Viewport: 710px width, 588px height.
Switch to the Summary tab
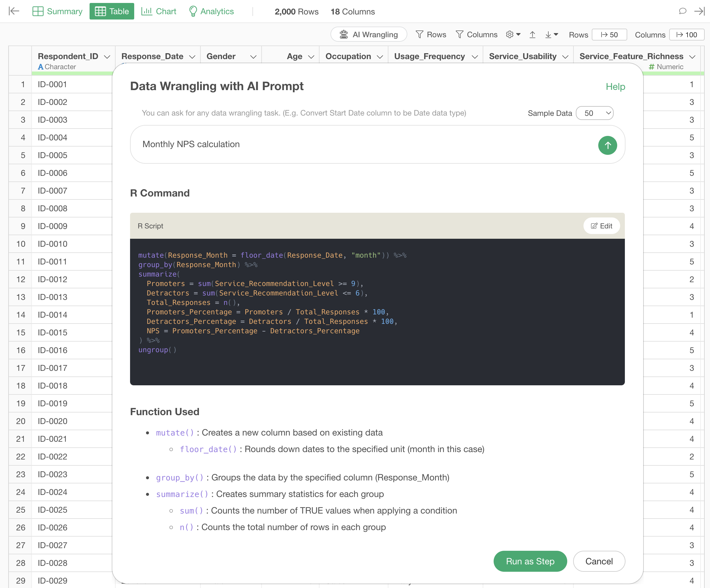tap(57, 11)
